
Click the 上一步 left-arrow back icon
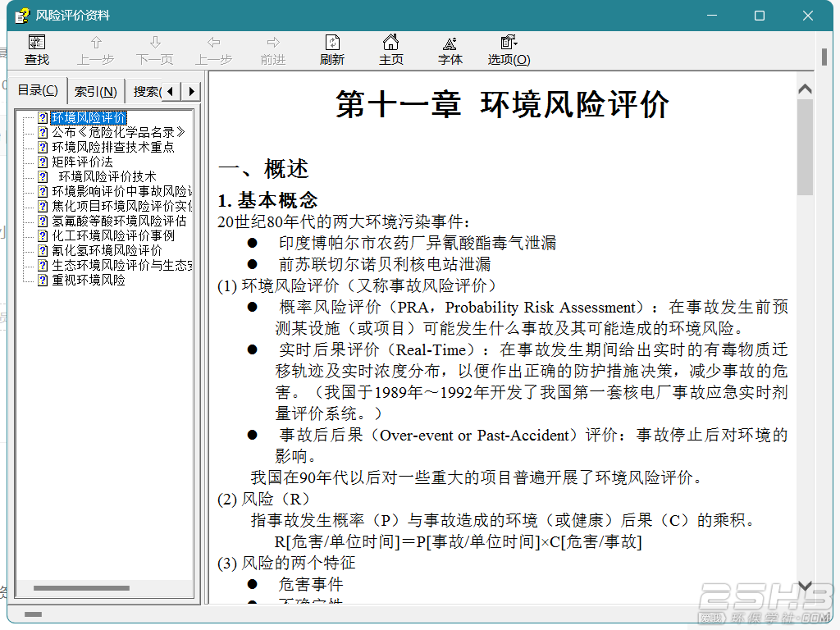click(214, 43)
